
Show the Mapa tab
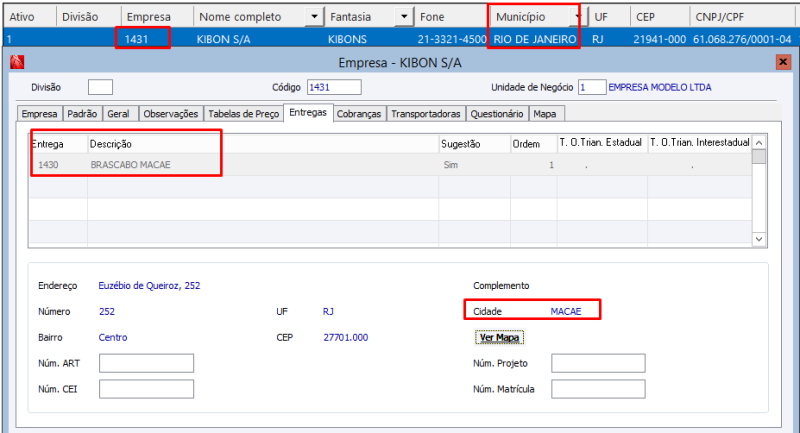[x=544, y=114]
